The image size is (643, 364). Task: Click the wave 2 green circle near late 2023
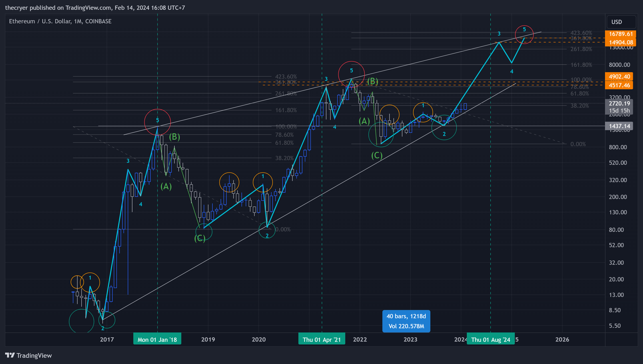(444, 127)
